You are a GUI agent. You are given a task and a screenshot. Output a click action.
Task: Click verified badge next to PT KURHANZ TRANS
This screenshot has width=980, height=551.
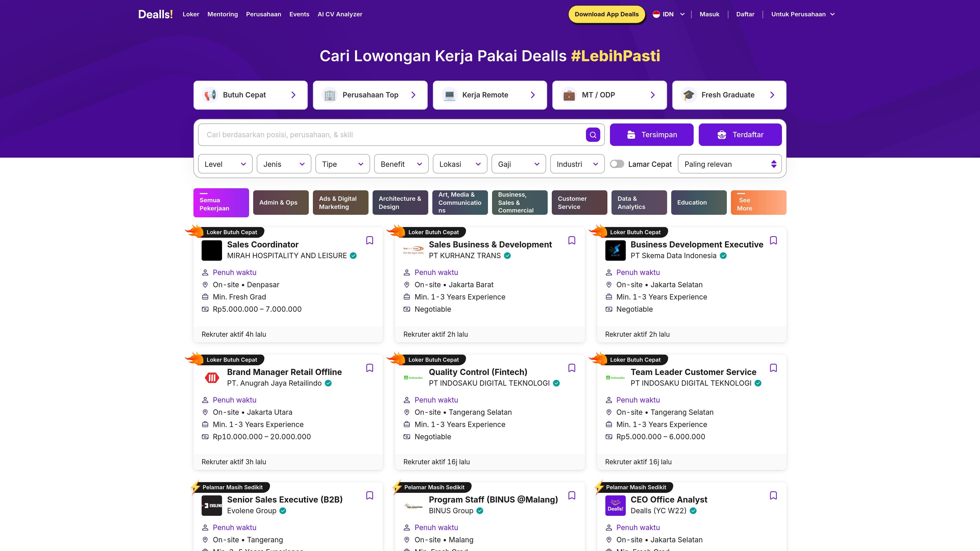pyautogui.click(x=507, y=256)
